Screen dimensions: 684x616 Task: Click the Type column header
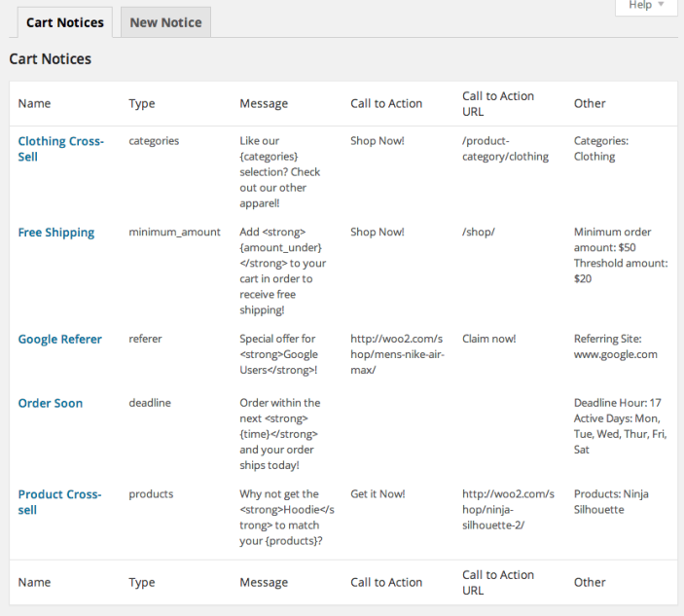coord(142,103)
